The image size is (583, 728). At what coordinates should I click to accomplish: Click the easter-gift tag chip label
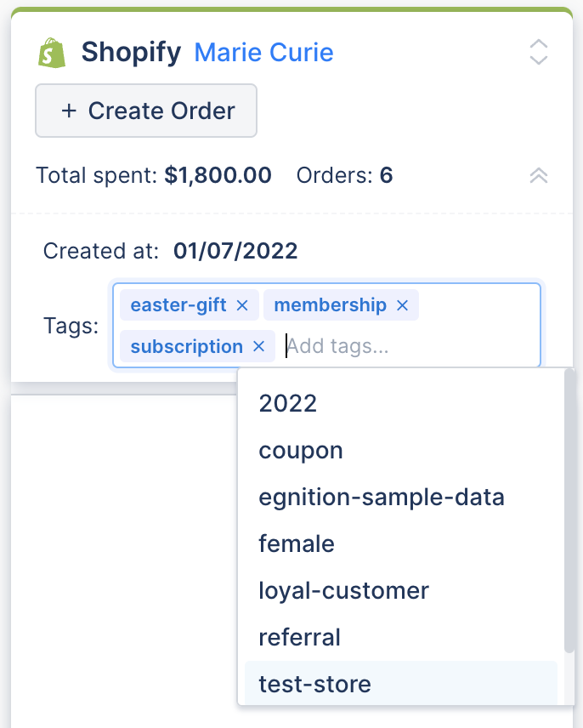click(178, 305)
